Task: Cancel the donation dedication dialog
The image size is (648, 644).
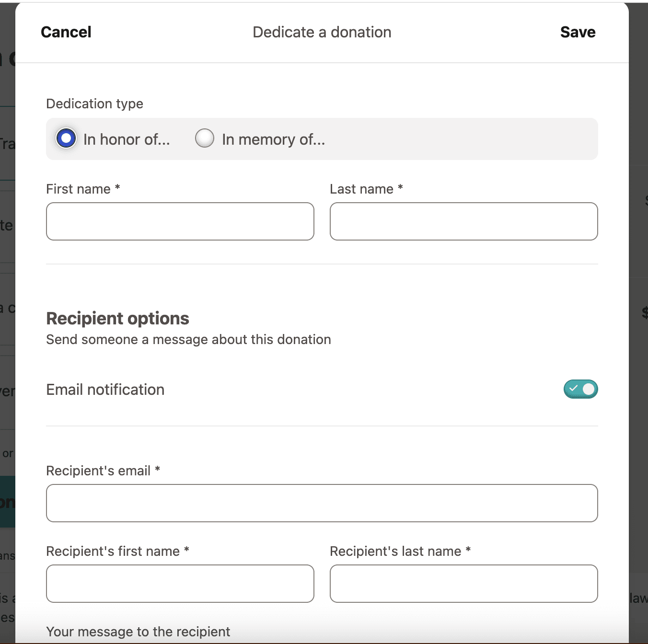Action: [x=66, y=32]
